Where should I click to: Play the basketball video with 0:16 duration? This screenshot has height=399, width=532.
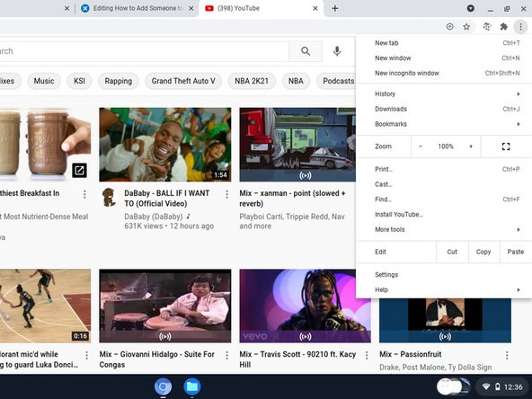45,306
